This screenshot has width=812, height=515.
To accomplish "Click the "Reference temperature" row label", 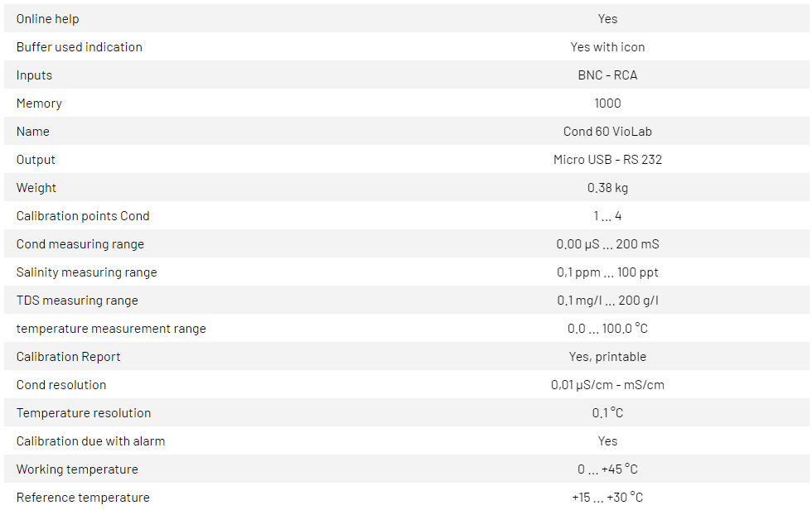I will point(83,498).
